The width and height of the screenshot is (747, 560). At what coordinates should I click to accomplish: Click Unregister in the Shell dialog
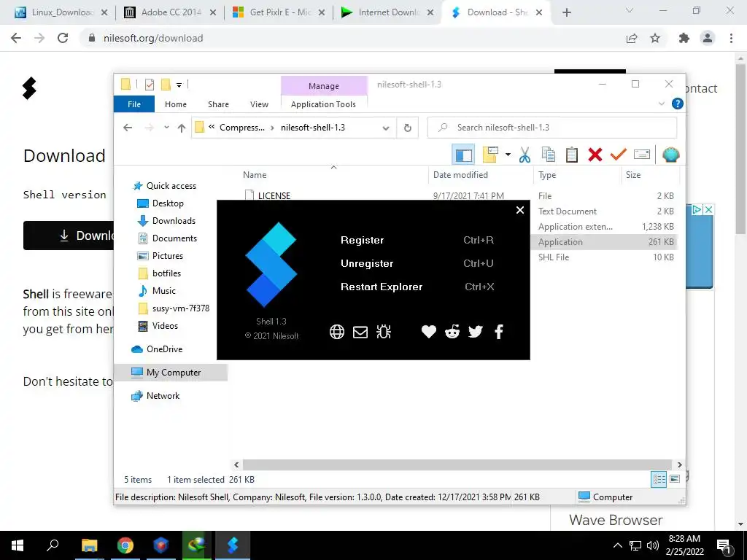(x=367, y=263)
